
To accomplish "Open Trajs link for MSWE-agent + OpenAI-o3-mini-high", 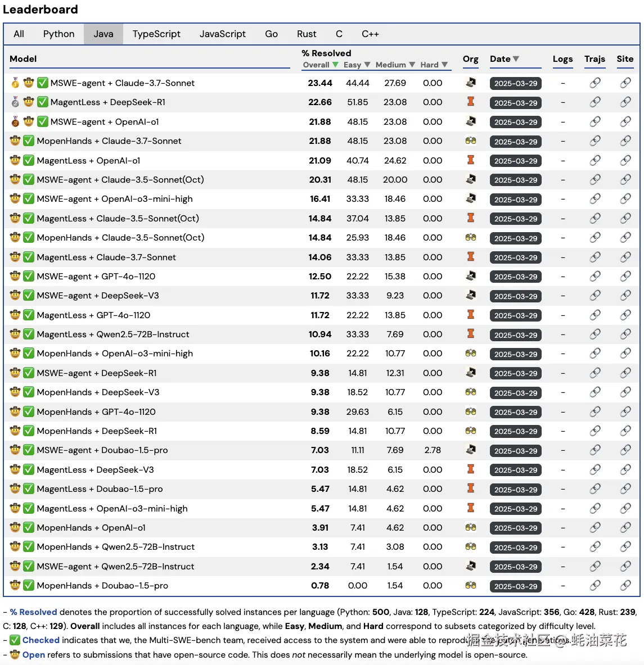I will (595, 199).
